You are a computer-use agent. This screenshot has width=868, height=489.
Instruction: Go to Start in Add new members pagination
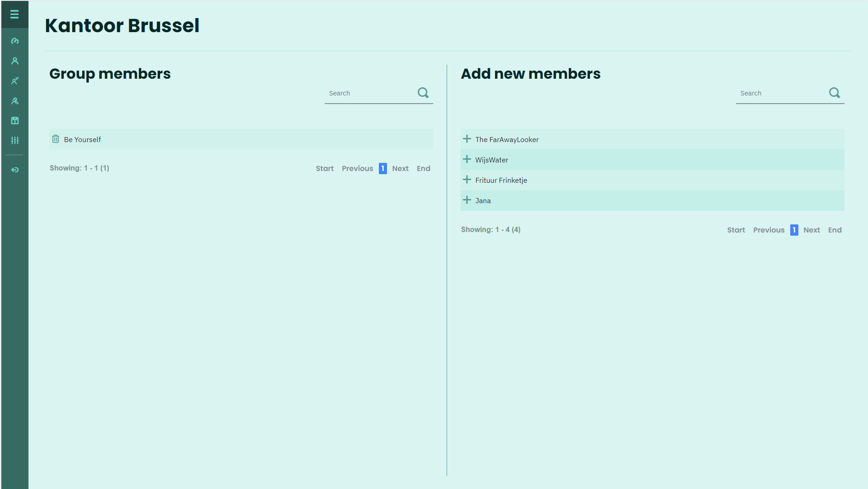pyautogui.click(x=736, y=230)
